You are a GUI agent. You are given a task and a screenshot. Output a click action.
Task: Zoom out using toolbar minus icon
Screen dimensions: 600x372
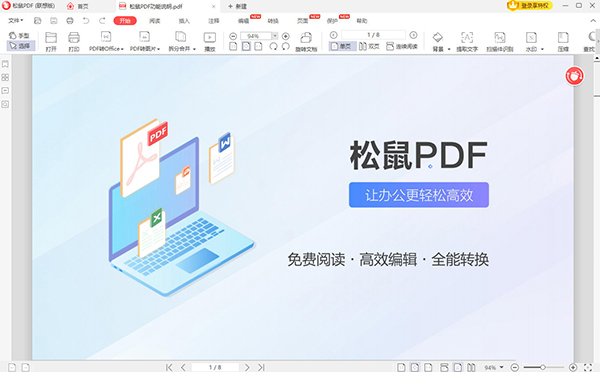(233, 36)
